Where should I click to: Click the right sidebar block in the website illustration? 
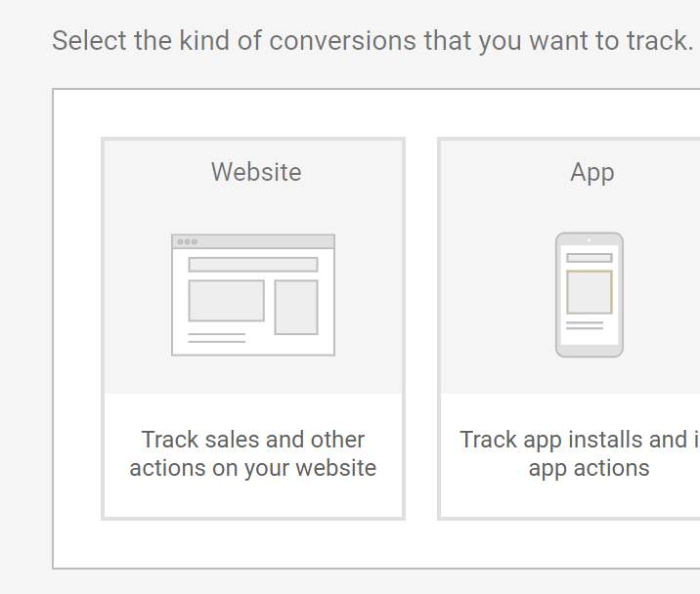point(295,307)
